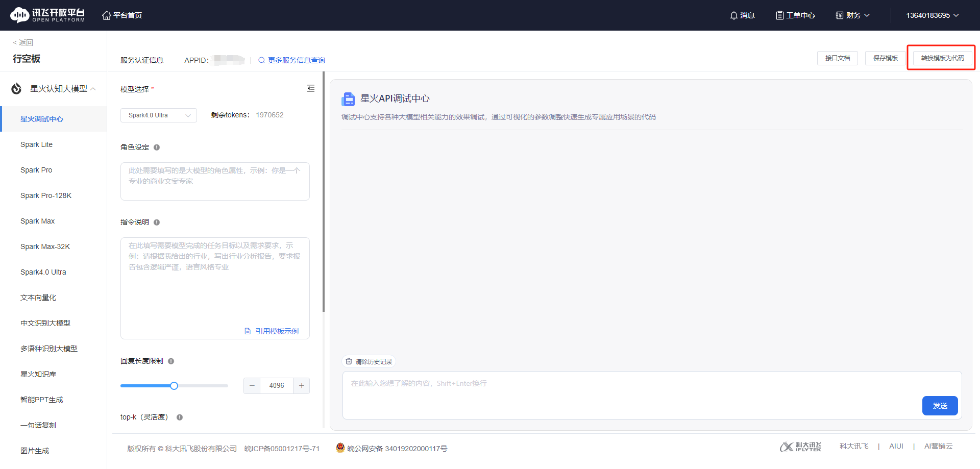Open the 消息 notifications bell

coord(742,15)
